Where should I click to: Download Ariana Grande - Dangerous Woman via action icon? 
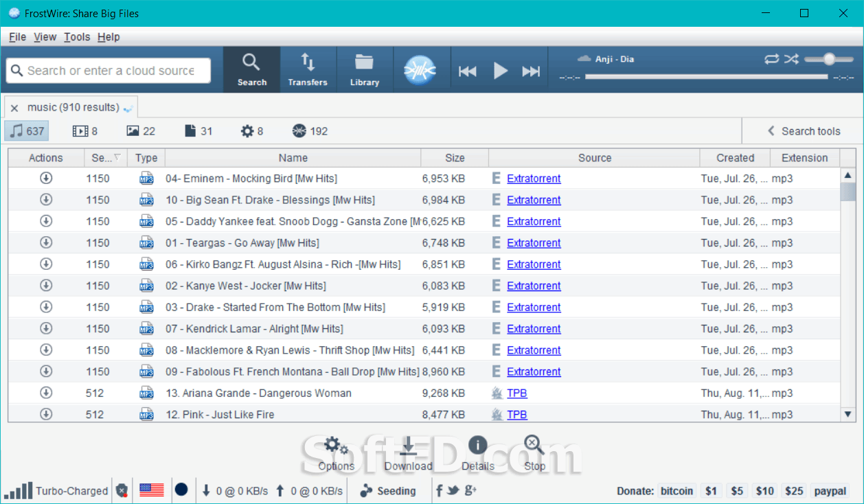click(46, 392)
